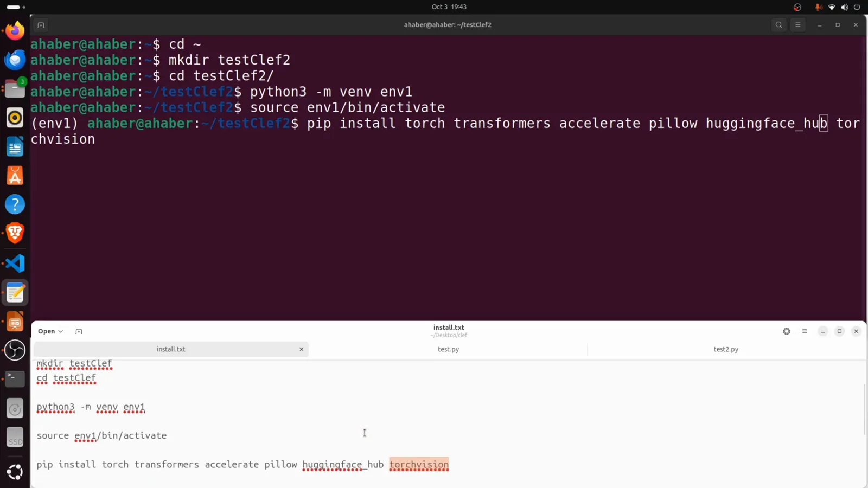Launch LibreOffice Writer from the dock

15,147
